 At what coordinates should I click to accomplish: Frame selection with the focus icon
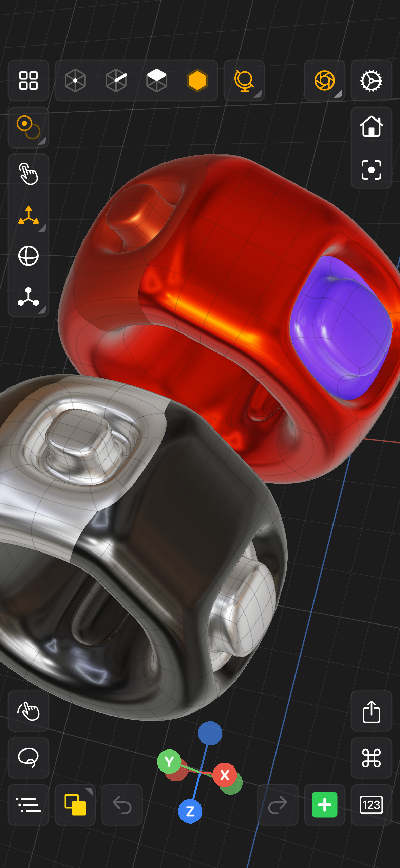click(372, 170)
